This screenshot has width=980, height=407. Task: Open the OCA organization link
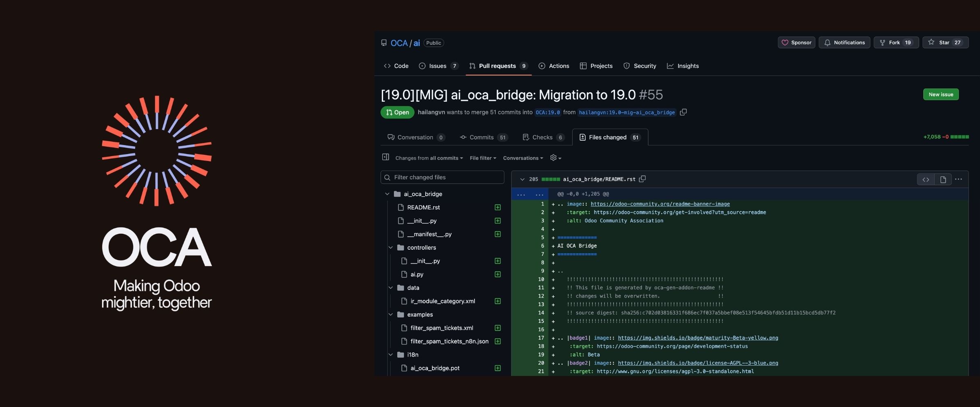[x=399, y=43]
